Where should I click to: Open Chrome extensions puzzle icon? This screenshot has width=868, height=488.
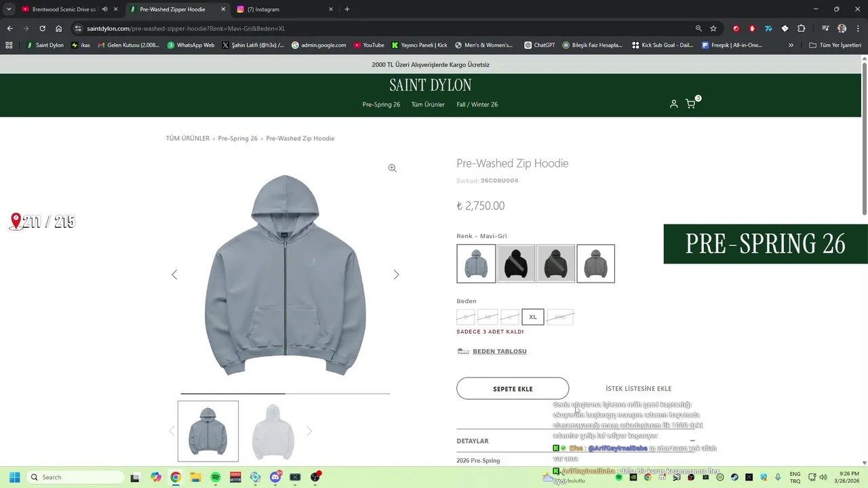point(801,28)
